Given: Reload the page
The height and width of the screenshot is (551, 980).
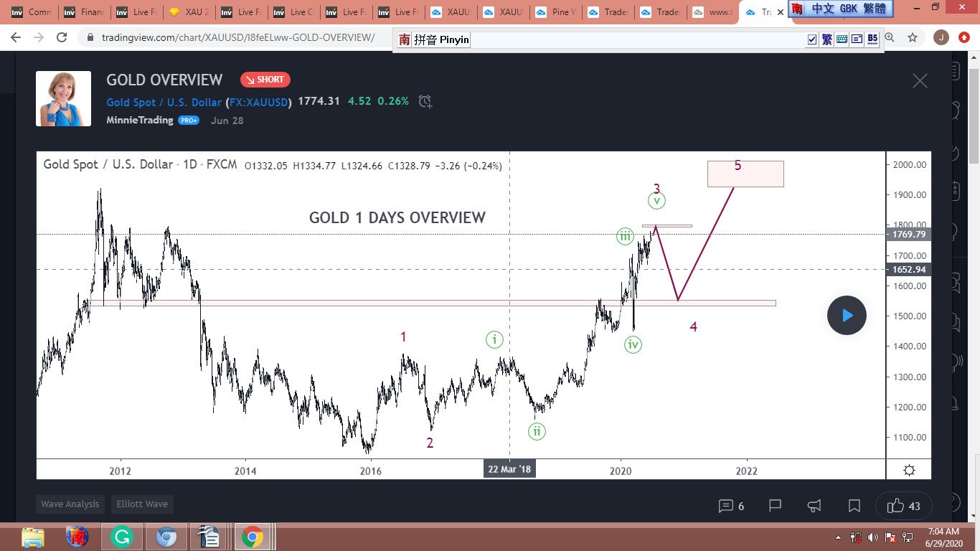Looking at the screenshot, I should (x=62, y=37).
